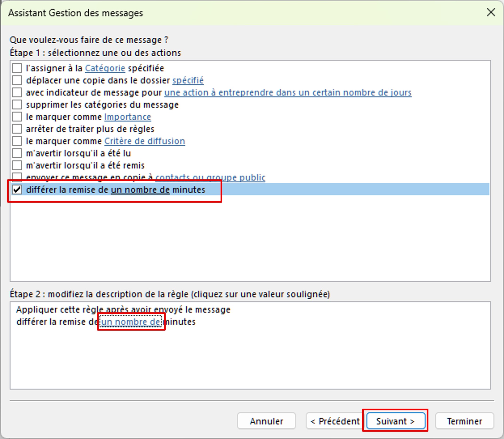504x439 pixels.
Task: Open the 'Catégorie' link
Action: [x=105, y=68]
